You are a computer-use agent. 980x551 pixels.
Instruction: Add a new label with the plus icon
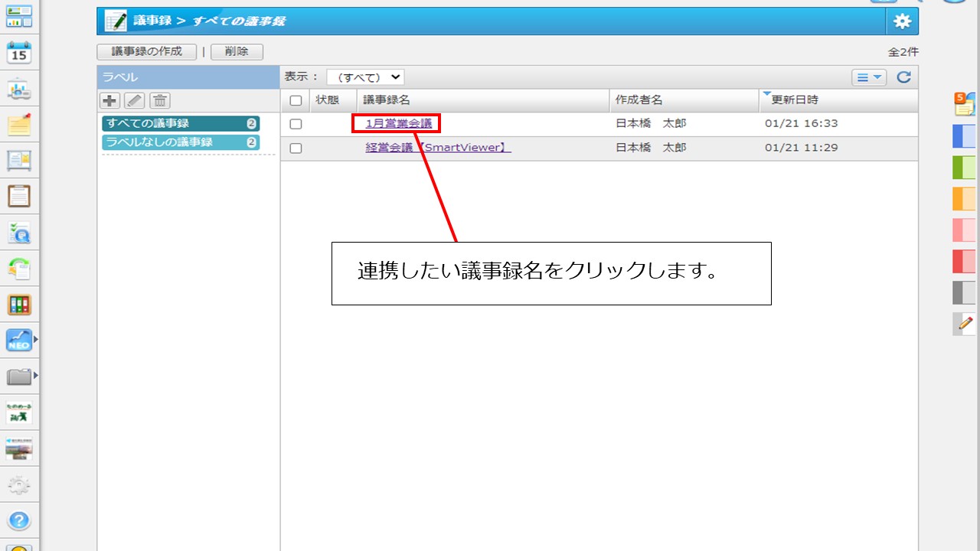110,100
